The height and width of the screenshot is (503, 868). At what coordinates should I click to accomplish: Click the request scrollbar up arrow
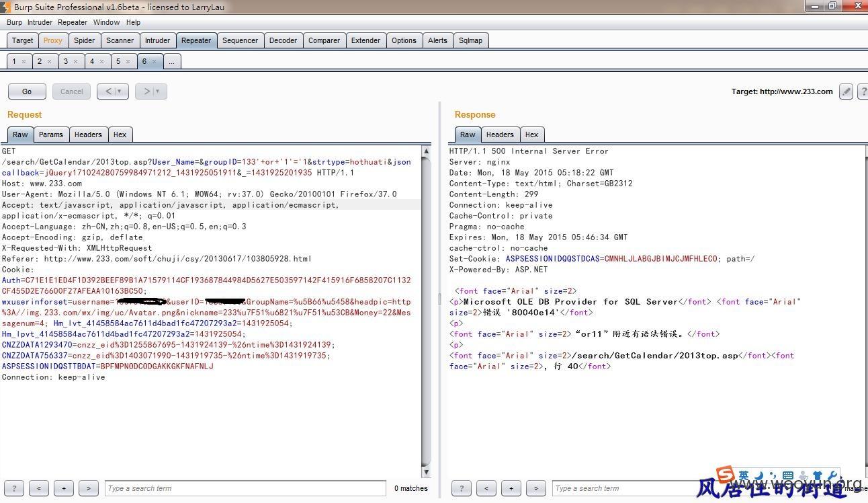[426, 151]
